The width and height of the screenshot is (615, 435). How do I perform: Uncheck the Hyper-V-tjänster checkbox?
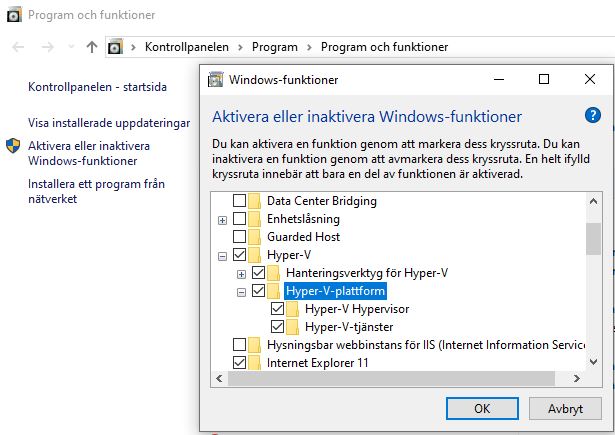277,327
